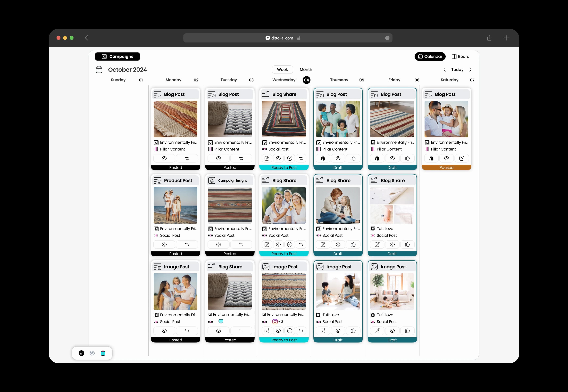Switch to Board view
The image size is (568, 392).
(x=460, y=57)
